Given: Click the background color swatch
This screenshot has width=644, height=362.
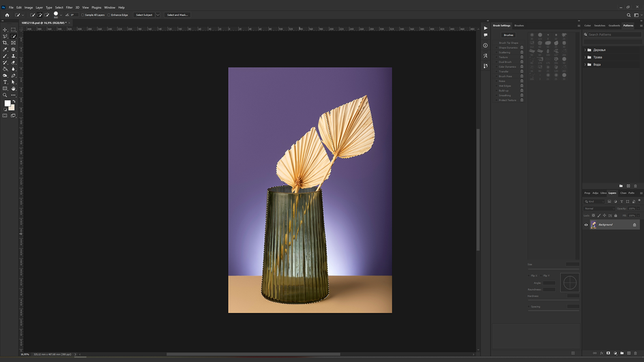Looking at the screenshot, I should (12, 108).
